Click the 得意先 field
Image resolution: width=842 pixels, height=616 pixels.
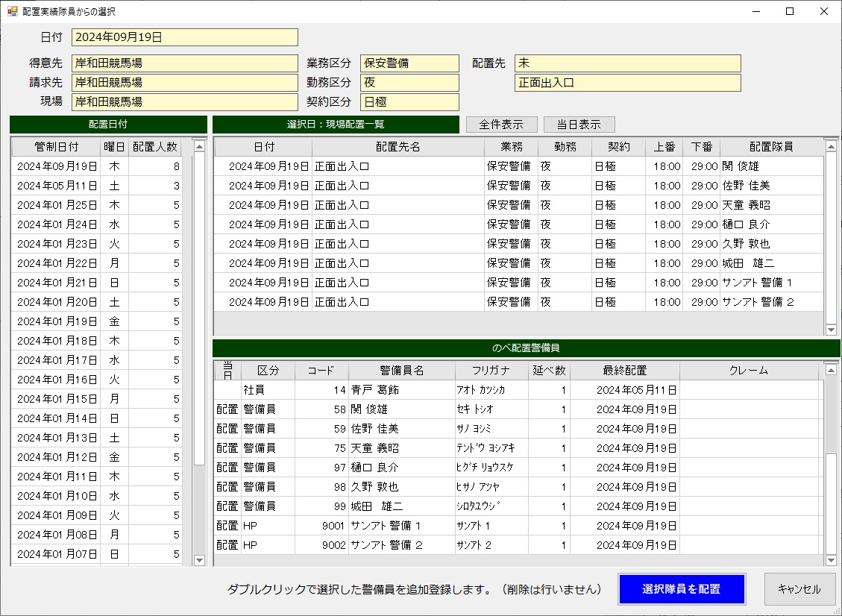tap(185, 63)
